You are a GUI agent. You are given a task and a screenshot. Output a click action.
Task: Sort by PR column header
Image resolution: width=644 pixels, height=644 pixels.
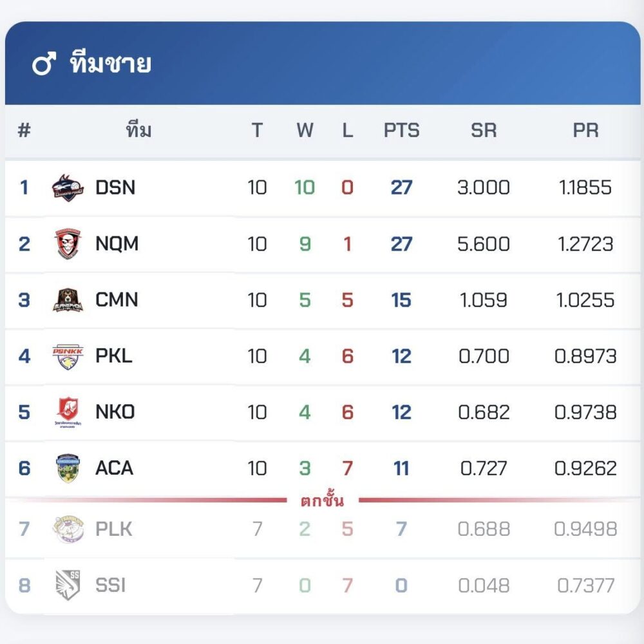(x=585, y=131)
